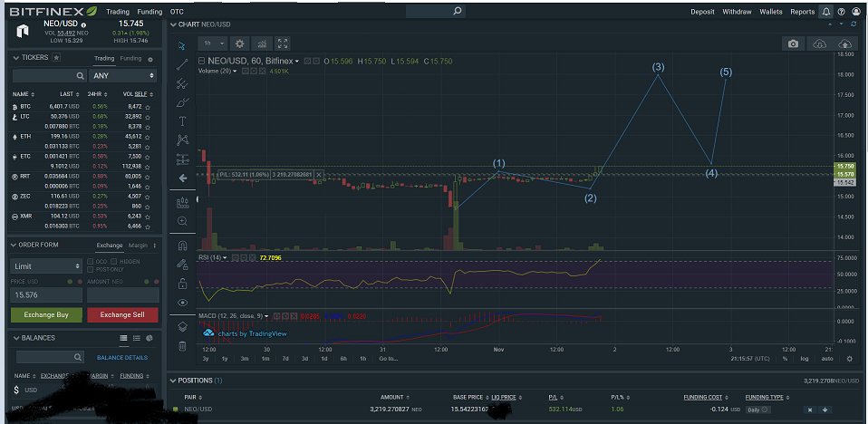Enable the POST-ONLY checkbox
Screen dimensions: 868x424
click(91, 269)
